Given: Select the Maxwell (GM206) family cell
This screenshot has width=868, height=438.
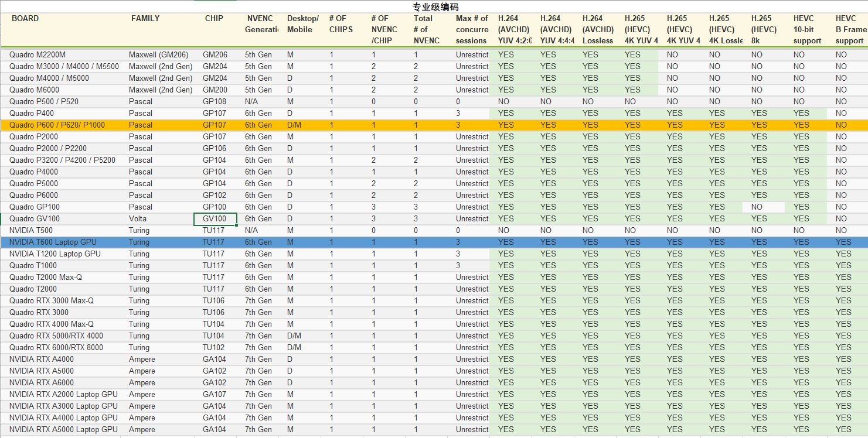Looking at the screenshot, I should tap(158, 54).
